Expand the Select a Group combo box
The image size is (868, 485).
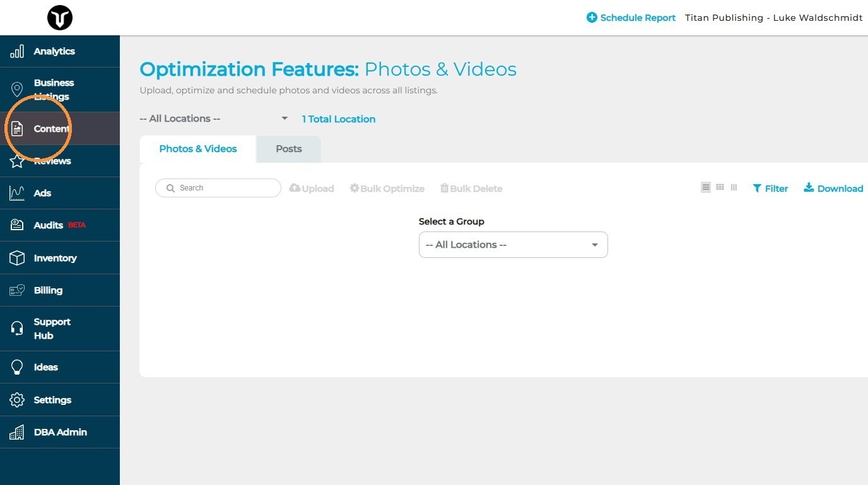(x=513, y=245)
